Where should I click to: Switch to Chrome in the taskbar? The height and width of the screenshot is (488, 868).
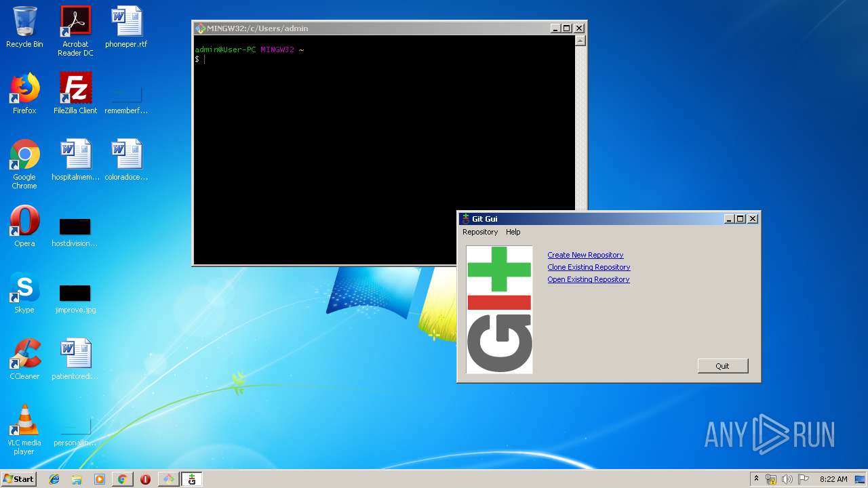(x=122, y=479)
